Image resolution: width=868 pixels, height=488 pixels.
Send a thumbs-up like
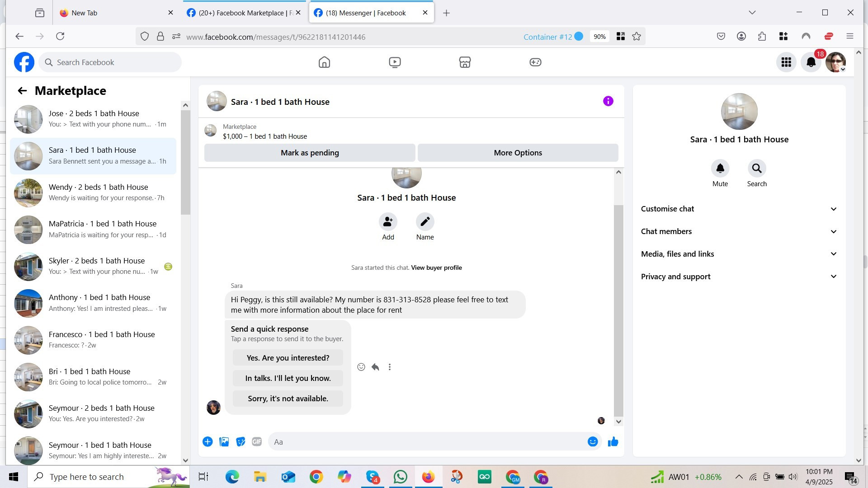pyautogui.click(x=613, y=442)
